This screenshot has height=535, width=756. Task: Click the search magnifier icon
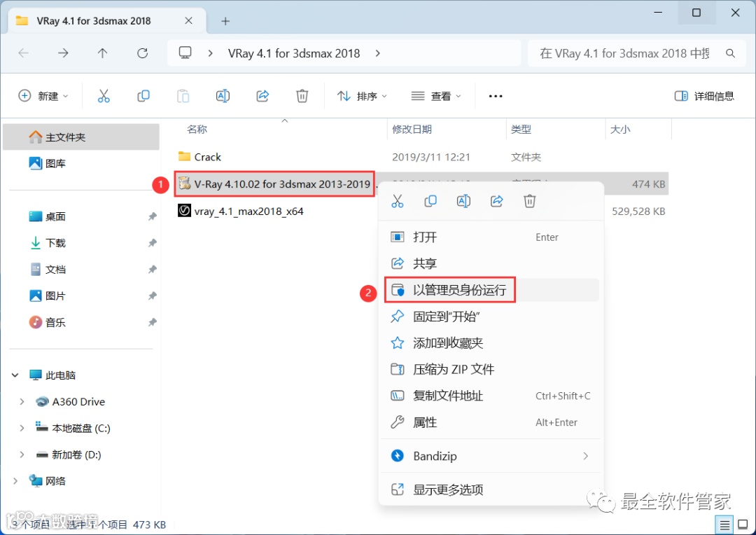[x=730, y=53]
